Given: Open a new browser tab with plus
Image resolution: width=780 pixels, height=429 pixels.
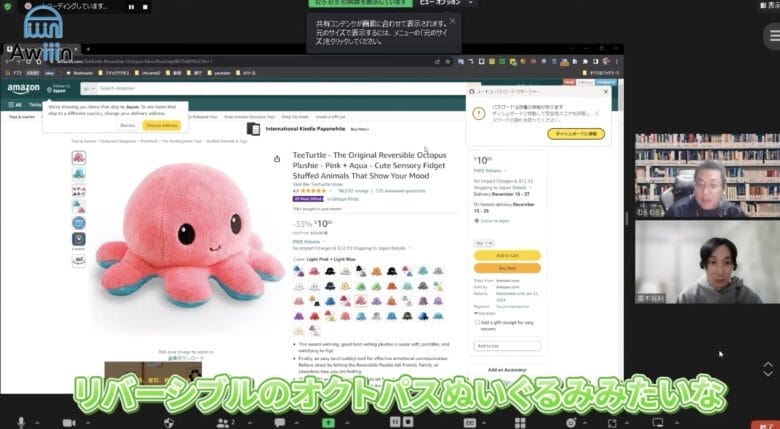Looking at the screenshot, I should 88,49.
